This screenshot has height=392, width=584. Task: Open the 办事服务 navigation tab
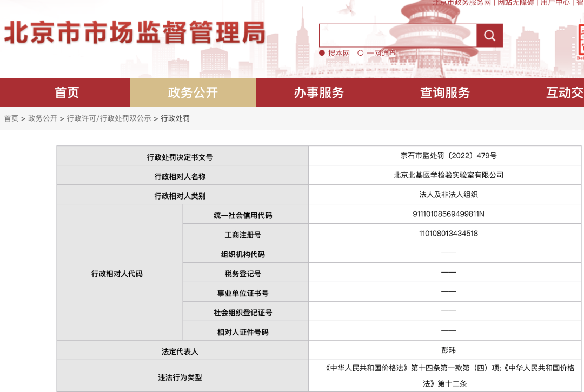pos(319,92)
